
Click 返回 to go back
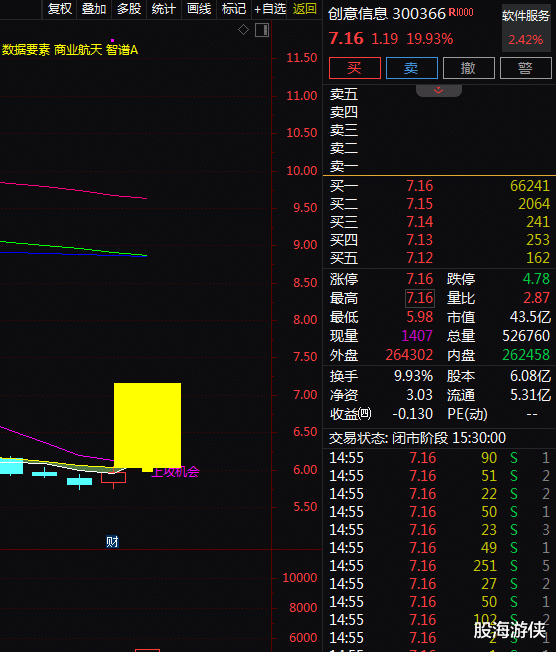(304, 9)
